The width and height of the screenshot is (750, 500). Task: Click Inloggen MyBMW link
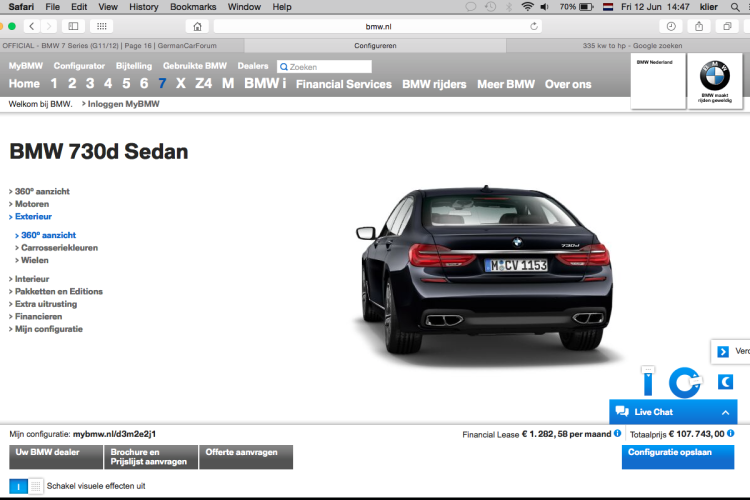coord(121,104)
